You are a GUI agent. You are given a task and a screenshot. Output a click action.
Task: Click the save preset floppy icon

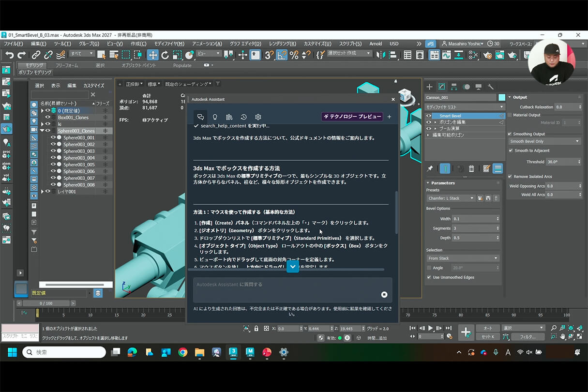pos(488,198)
